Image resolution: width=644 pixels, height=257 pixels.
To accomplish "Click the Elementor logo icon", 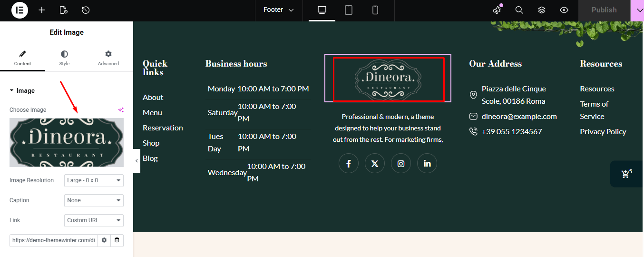I will pos(20,10).
